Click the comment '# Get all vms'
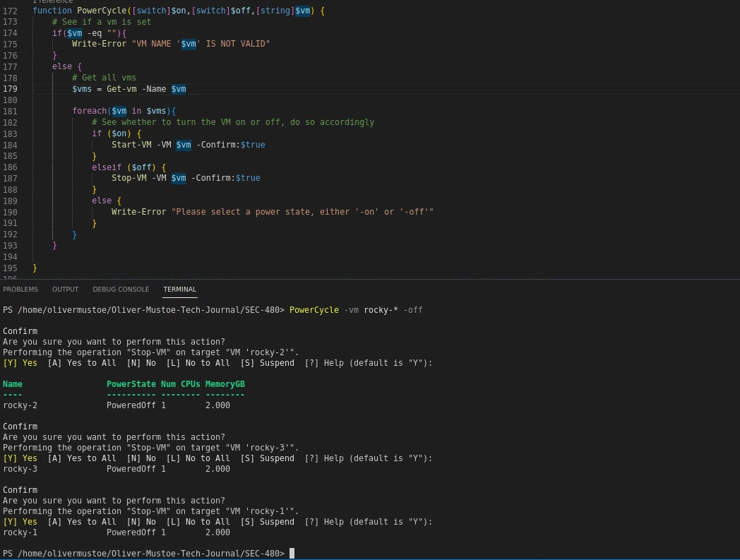The image size is (740, 560). tap(104, 78)
